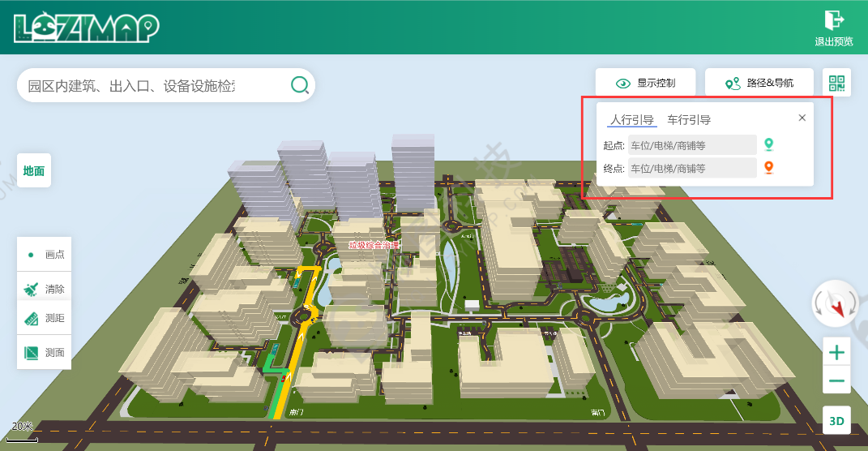Click the 终点 end point input field
Viewport: 868px width, 451px height.
point(692,168)
